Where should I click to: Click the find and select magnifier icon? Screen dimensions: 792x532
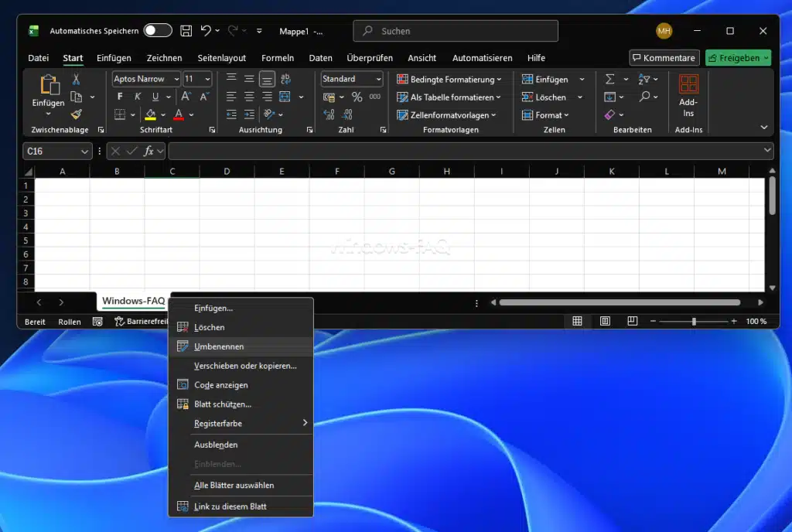coord(644,97)
